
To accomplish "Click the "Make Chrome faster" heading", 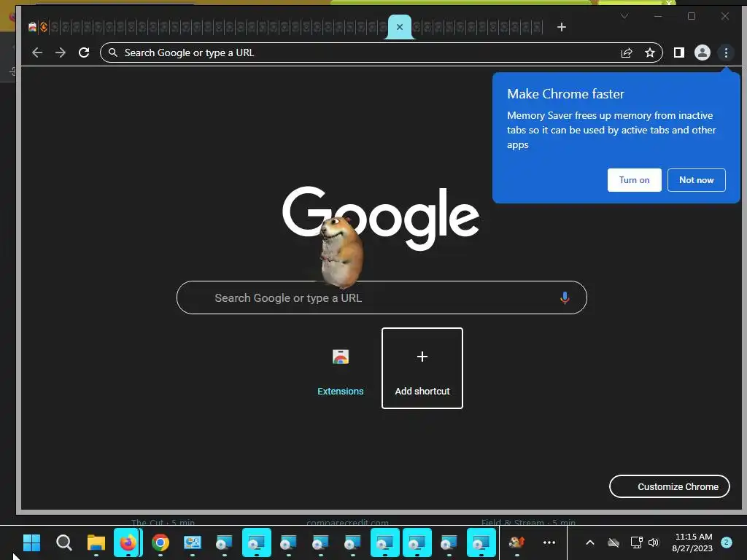I will coord(565,94).
